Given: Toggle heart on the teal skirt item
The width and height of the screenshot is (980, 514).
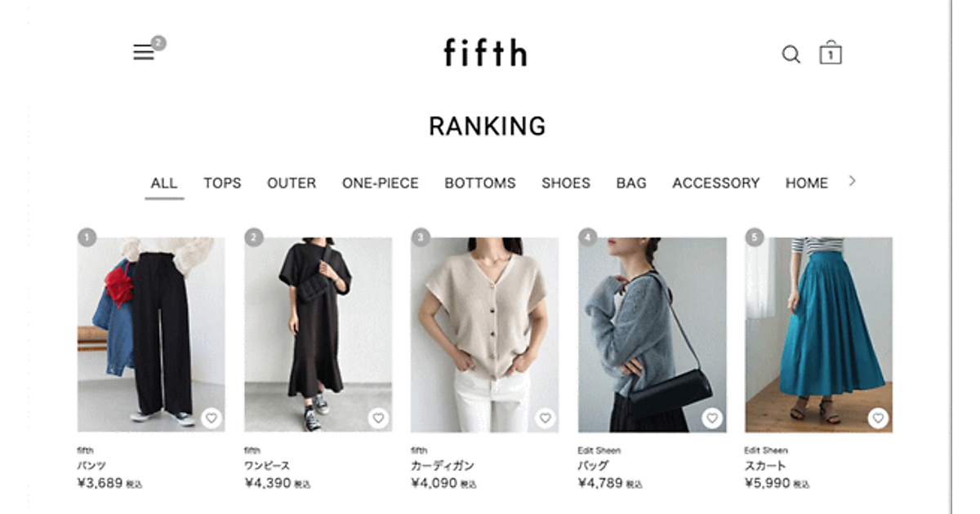Looking at the screenshot, I should pos(878,419).
